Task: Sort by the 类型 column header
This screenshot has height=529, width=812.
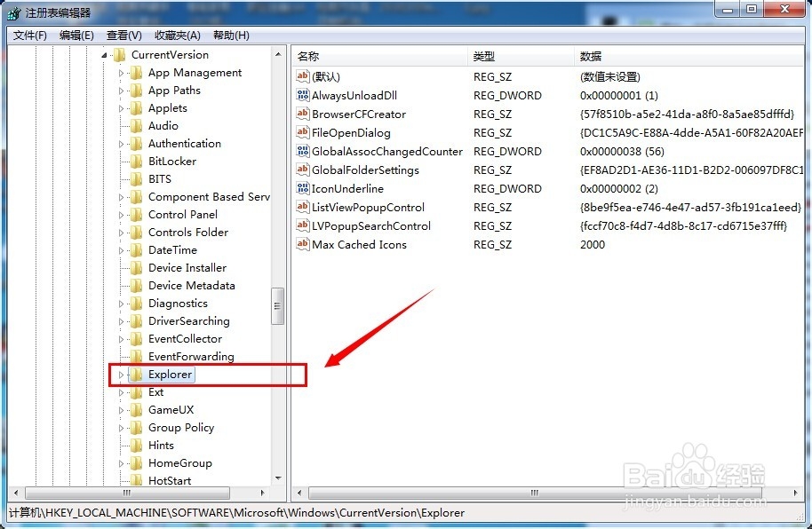Action: tap(521, 57)
